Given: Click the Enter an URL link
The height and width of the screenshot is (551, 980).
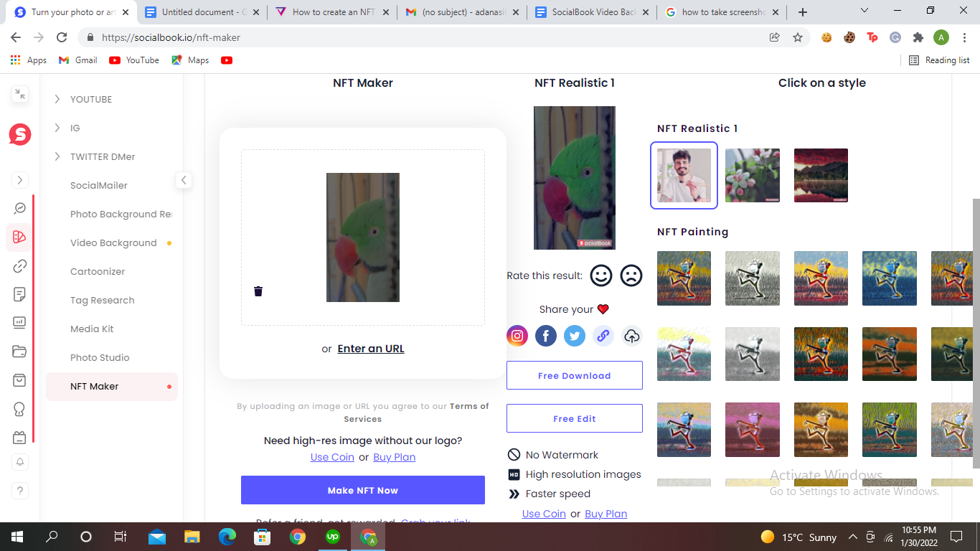Looking at the screenshot, I should [371, 349].
